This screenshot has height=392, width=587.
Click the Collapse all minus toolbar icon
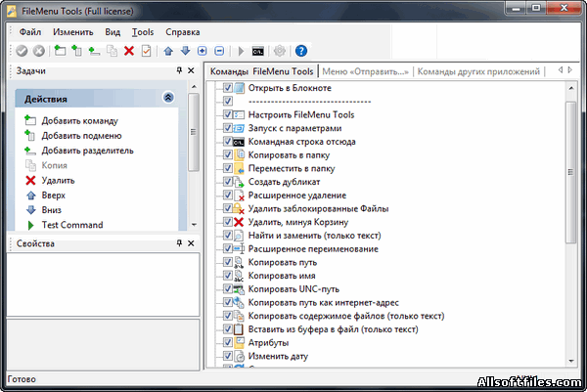pyautogui.click(x=219, y=51)
